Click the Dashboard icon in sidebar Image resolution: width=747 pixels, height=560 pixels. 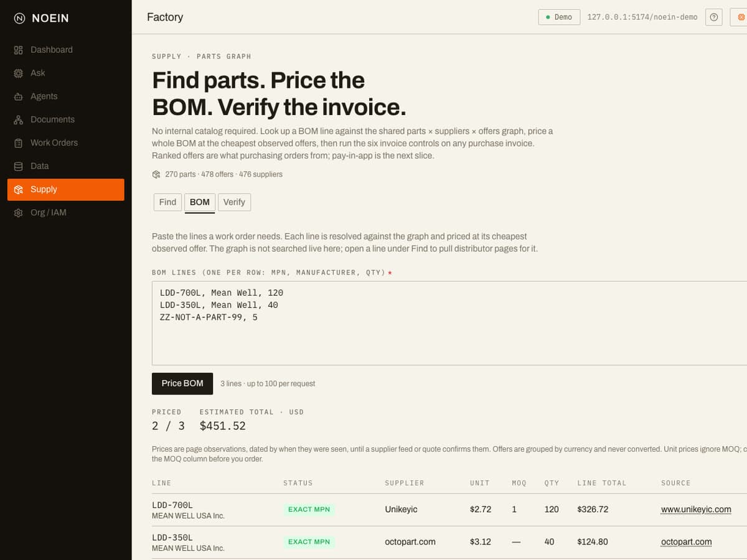click(18, 50)
